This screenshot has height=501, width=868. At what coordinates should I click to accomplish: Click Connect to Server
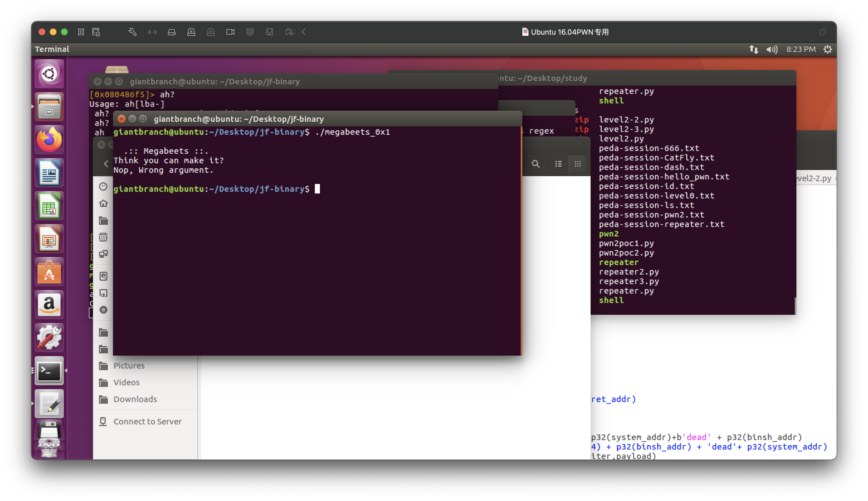click(147, 422)
